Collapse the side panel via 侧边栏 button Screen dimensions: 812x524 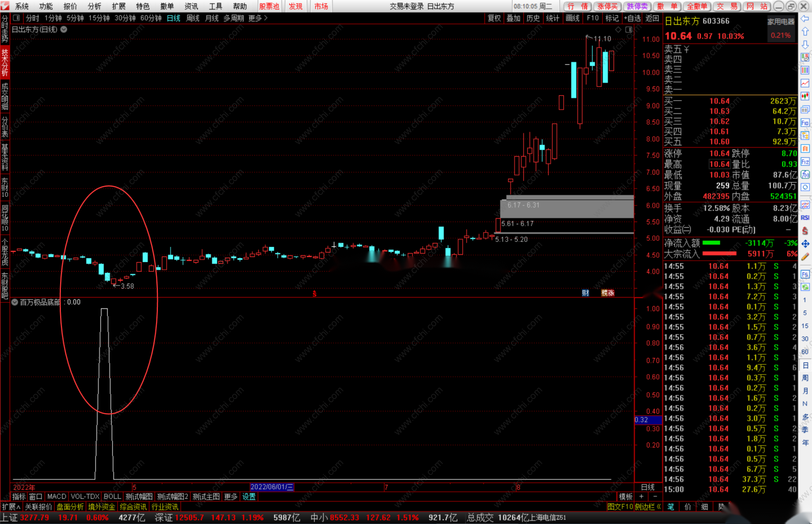(x=648, y=507)
